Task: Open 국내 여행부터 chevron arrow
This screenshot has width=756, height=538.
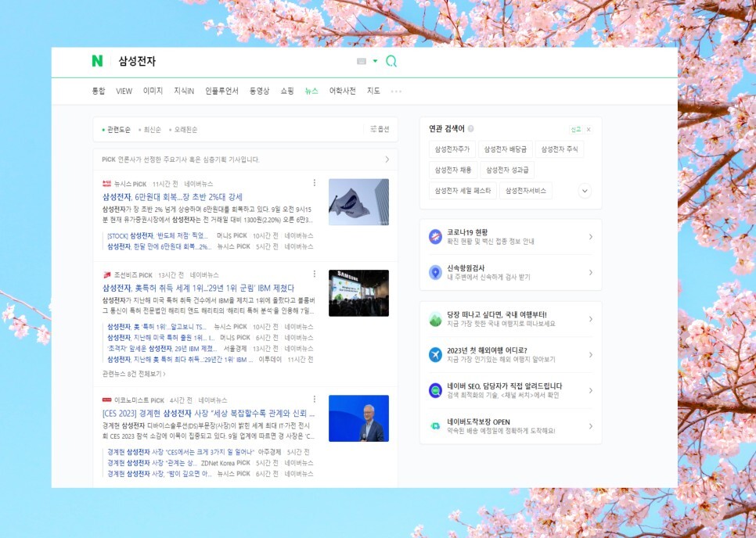Action: click(x=591, y=319)
